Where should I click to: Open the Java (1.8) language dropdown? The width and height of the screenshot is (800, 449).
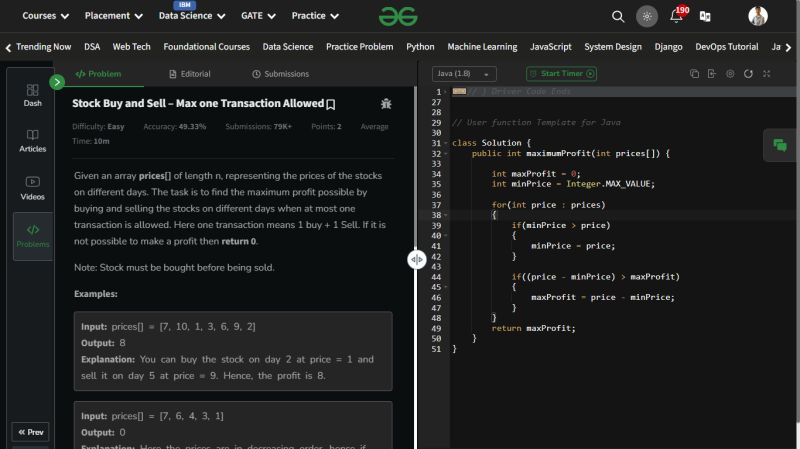pos(464,74)
